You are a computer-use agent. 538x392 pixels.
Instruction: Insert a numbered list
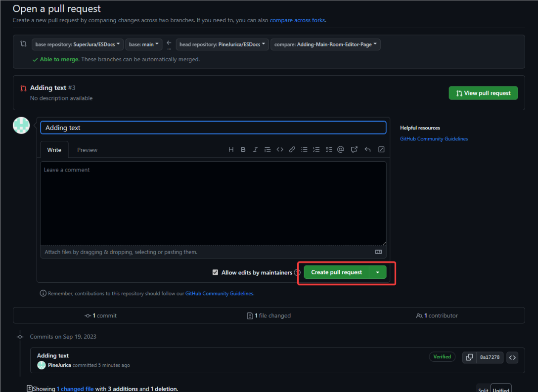316,150
